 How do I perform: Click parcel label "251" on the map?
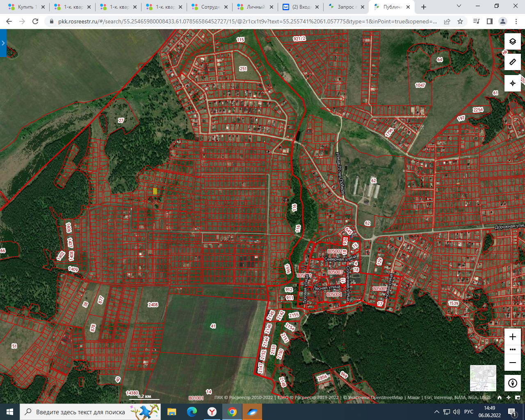tap(243, 68)
